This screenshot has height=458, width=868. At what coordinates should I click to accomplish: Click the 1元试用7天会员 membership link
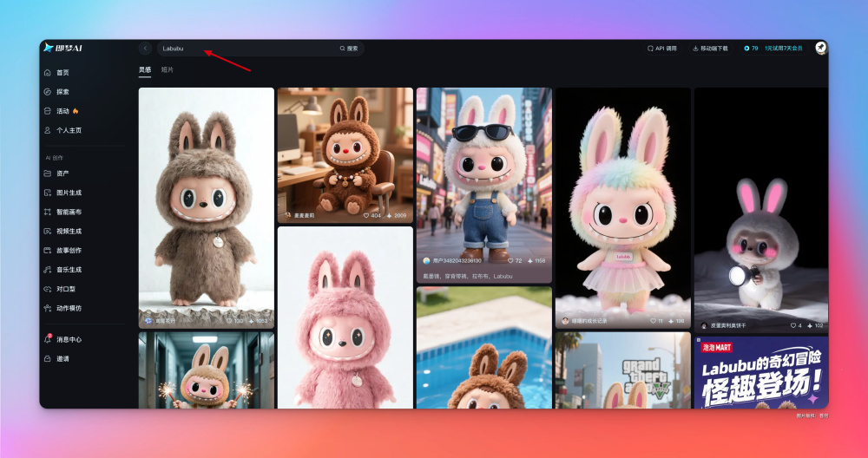pyautogui.click(x=783, y=49)
